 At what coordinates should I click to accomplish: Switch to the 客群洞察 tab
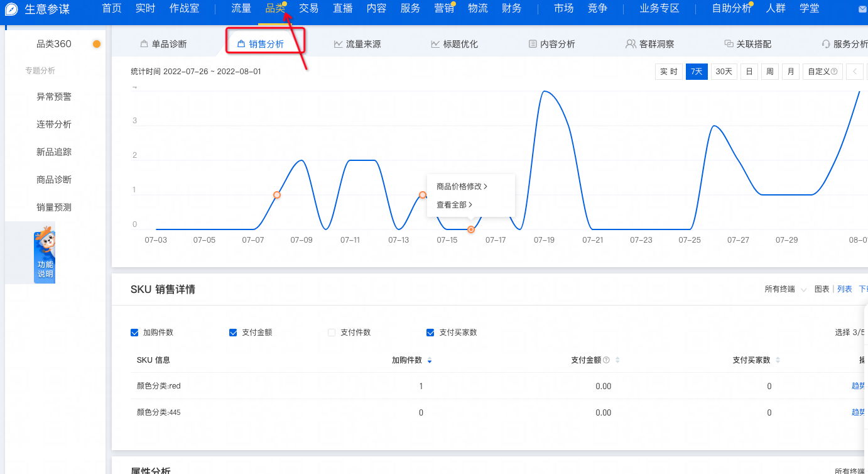click(x=650, y=44)
